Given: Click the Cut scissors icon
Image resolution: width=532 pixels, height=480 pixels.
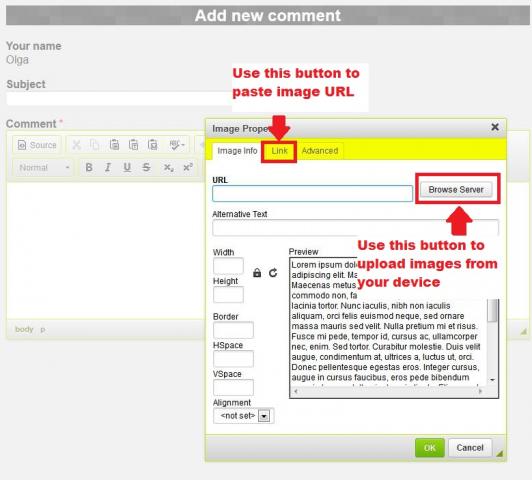Looking at the screenshot, I should click(x=77, y=145).
